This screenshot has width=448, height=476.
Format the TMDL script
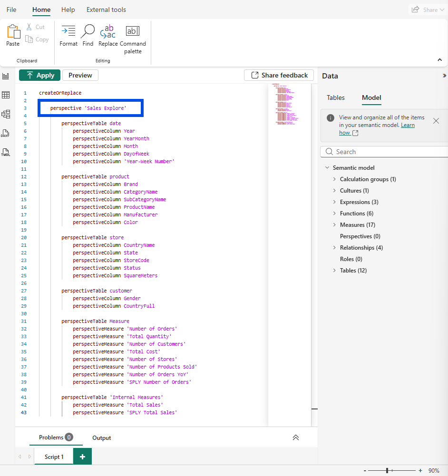[68, 35]
